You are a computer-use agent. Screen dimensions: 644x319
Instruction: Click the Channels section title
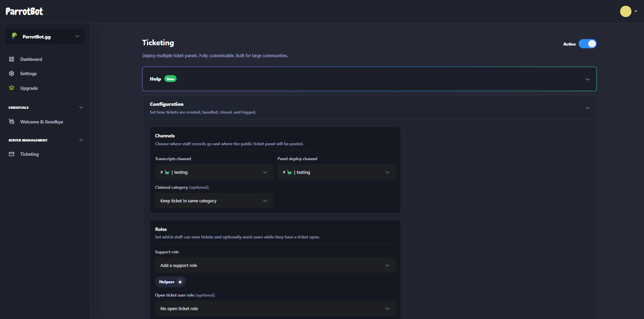point(165,136)
